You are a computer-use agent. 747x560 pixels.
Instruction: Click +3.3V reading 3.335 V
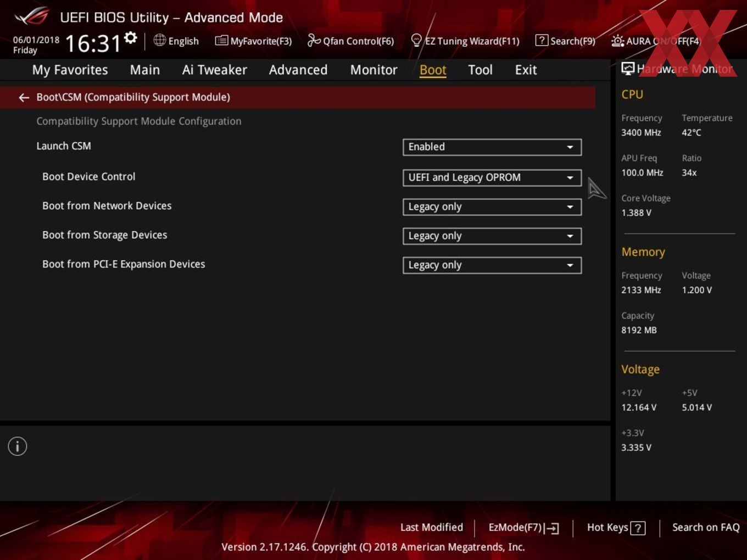click(x=636, y=448)
